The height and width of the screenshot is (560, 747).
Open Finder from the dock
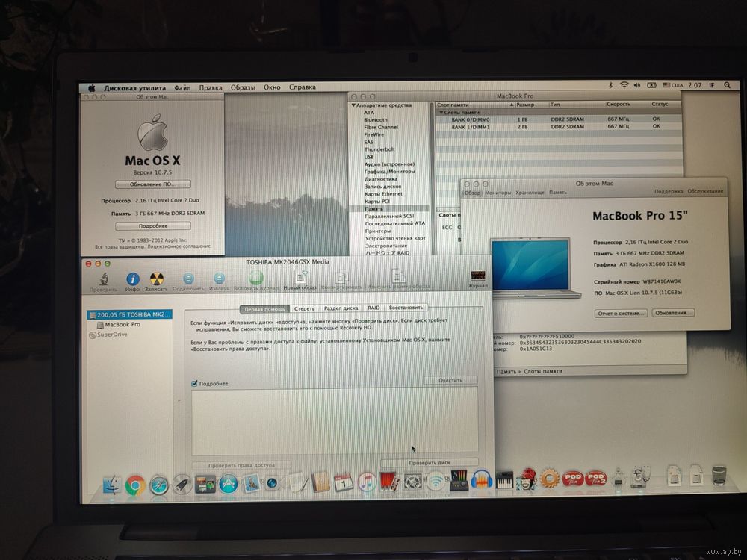click(111, 485)
